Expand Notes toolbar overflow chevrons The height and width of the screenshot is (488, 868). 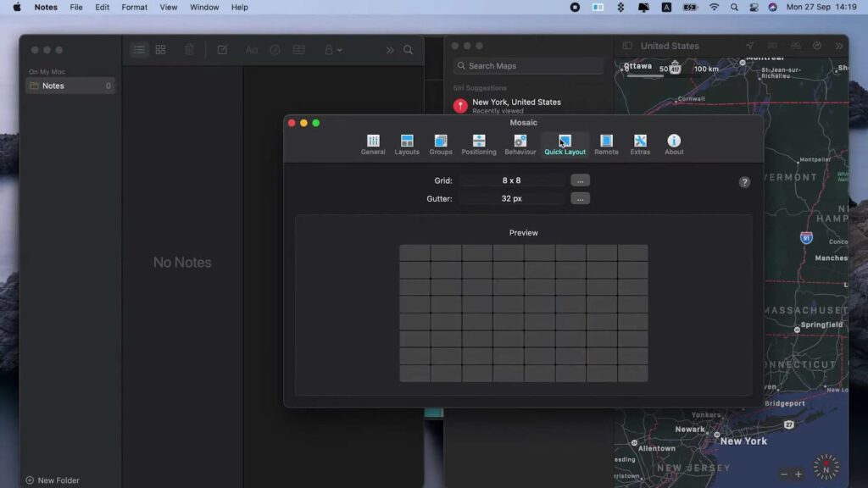[390, 50]
